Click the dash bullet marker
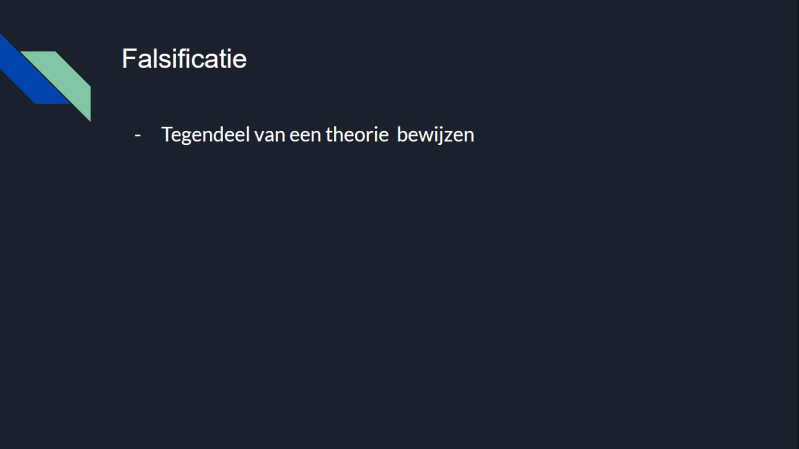The width and height of the screenshot is (799, 449). pyautogui.click(x=138, y=135)
